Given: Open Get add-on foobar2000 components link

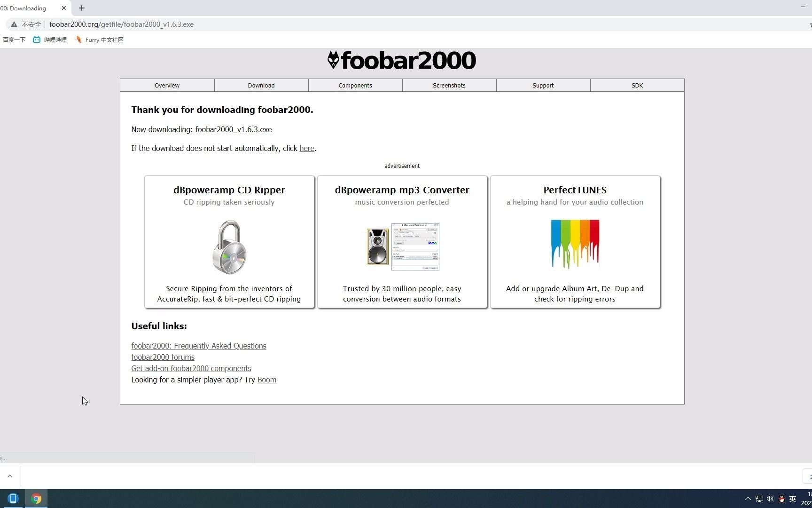Looking at the screenshot, I should point(191,368).
